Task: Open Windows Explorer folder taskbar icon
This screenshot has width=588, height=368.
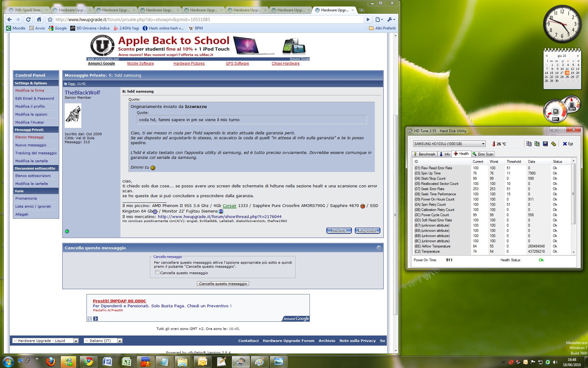Action: [x=183, y=362]
